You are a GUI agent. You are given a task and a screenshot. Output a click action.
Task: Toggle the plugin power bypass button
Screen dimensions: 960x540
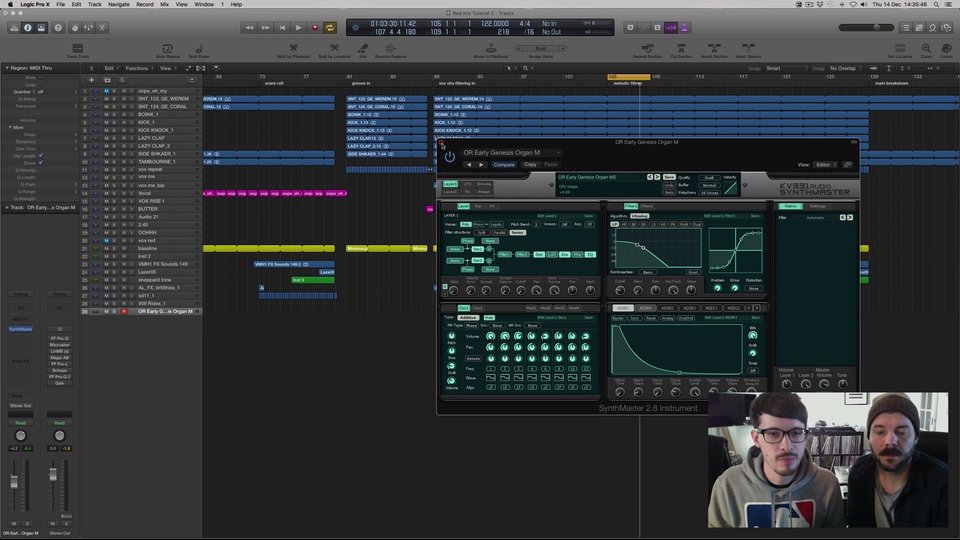[x=449, y=157]
